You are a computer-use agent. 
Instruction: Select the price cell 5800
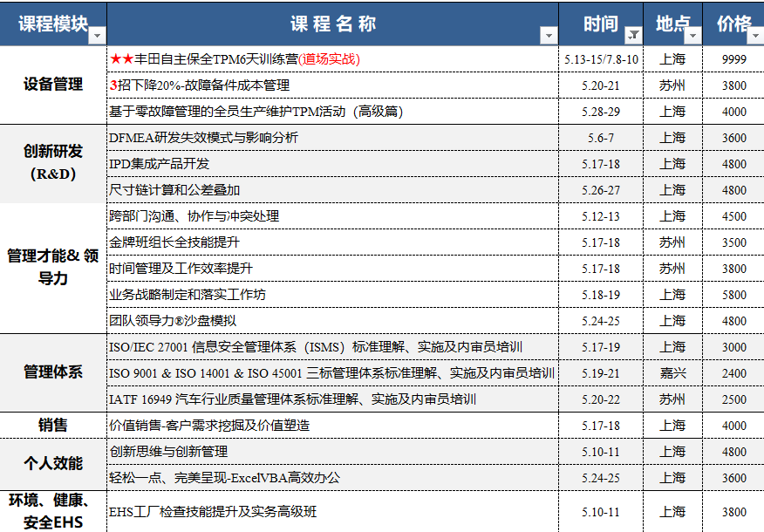click(x=733, y=295)
